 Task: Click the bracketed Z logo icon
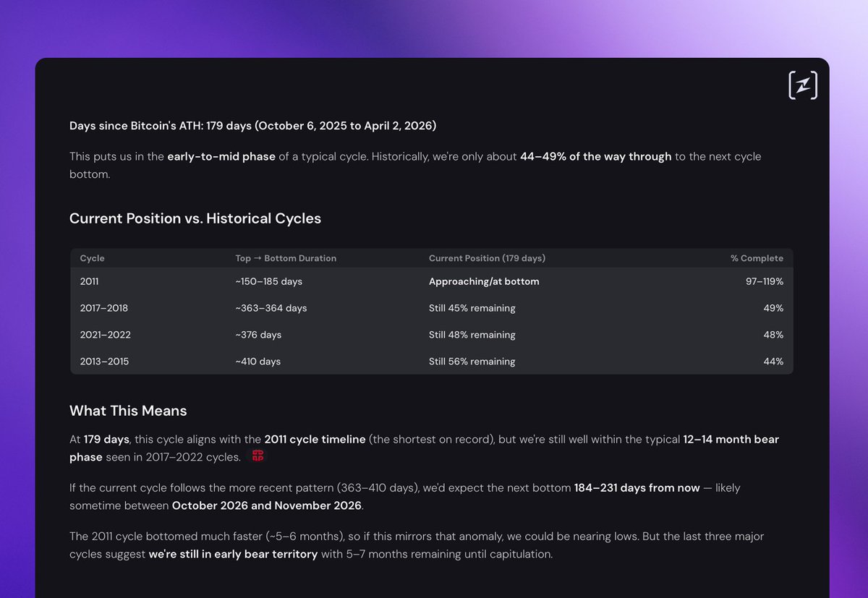point(803,85)
